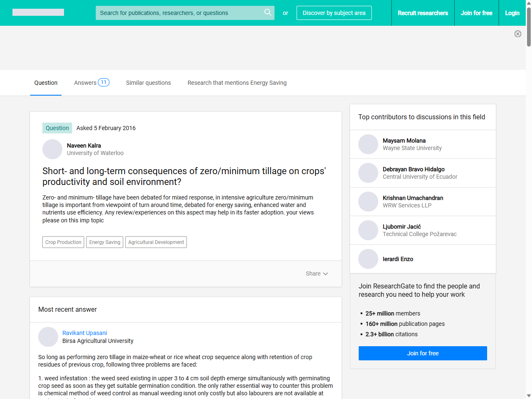532x399 pixels.
Task: Switch to the Question tab
Action: point(46,83)
